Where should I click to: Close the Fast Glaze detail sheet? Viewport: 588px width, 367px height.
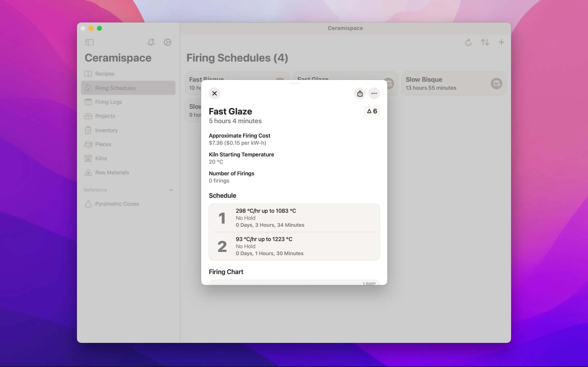tap(214, 93)
